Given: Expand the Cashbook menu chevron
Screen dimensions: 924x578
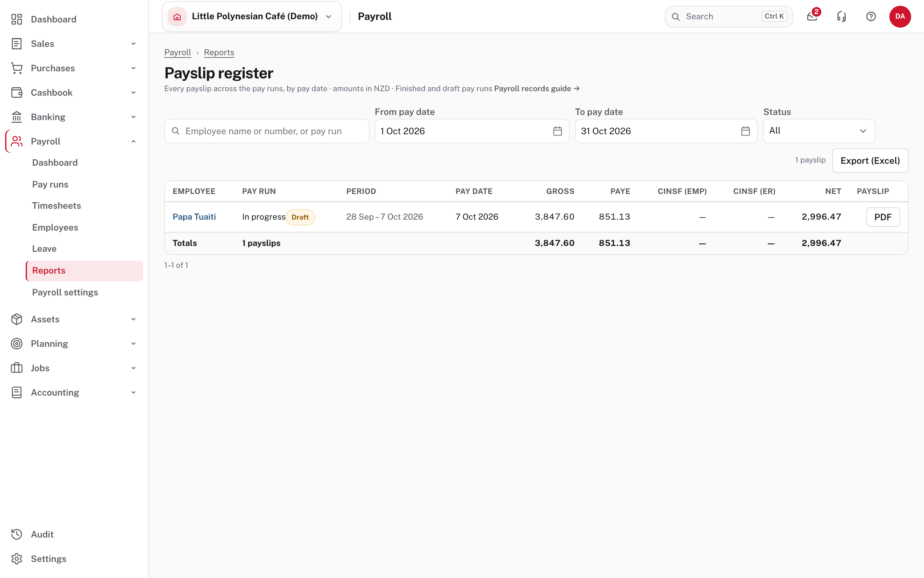Looking at the screenshot, I should (133, 92).
